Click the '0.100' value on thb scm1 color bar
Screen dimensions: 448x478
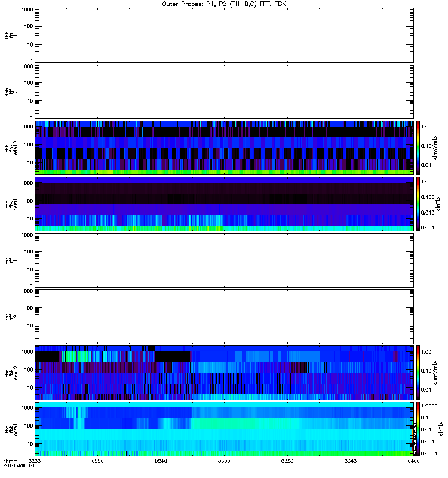click(x=428, y=197)
